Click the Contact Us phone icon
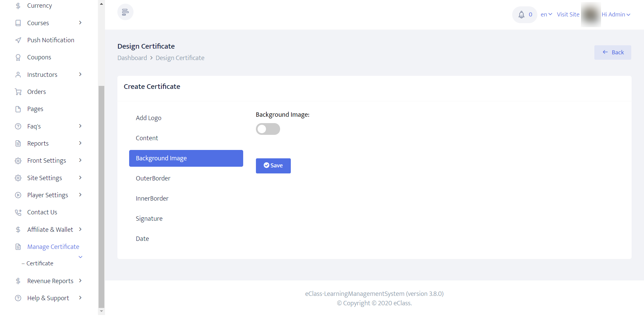This screenshot has height=316, width=644. (18, 212)
